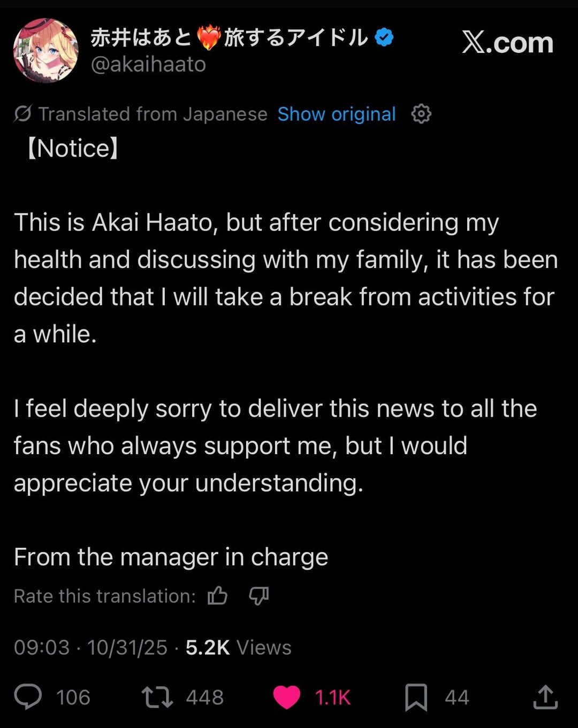The height and width of the screenshot is (728, 578).
Task: View the 5.2K Views count
Action: pyautogui.click(x=238, y=647)
